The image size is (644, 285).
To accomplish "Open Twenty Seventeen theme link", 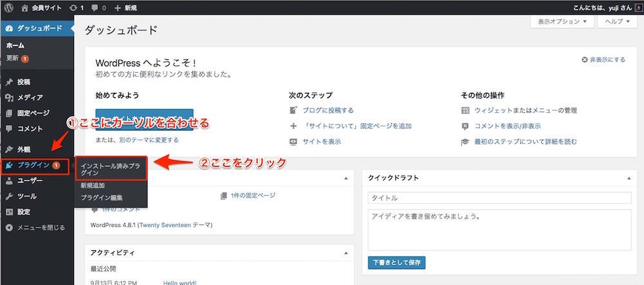I will click(x=165, y=226).
